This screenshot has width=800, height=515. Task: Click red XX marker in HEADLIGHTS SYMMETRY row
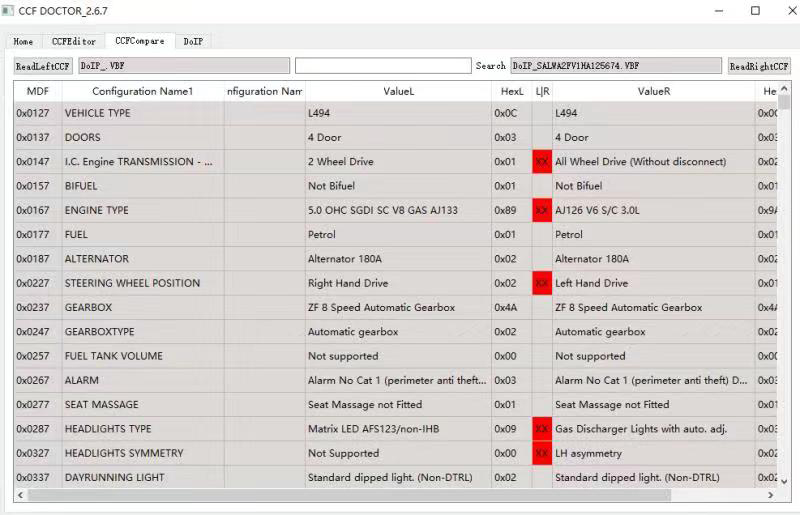coord(542,453)
